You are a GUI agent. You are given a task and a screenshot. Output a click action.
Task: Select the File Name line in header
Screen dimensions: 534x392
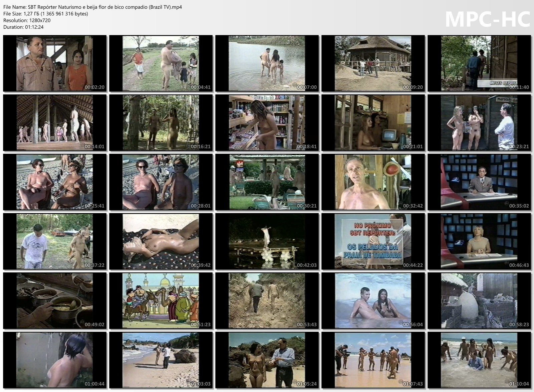(93, 7)
